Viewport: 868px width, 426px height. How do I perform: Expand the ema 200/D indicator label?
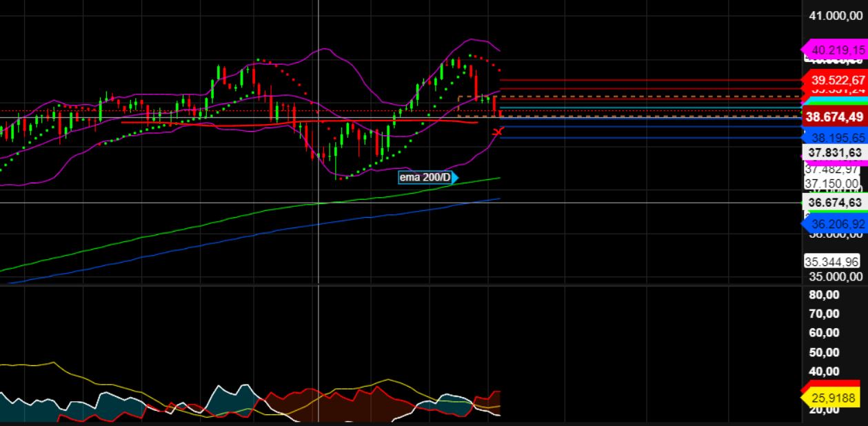tap(424, 178)
